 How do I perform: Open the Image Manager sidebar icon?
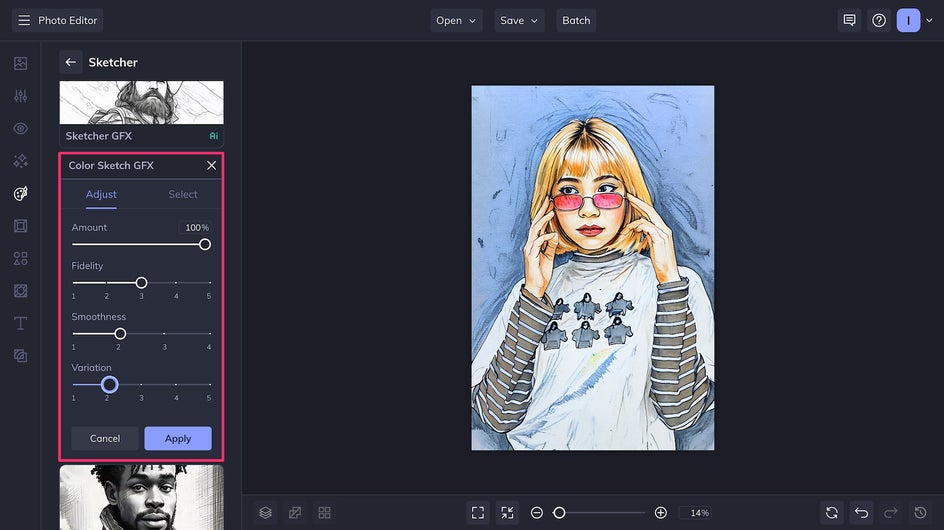20,63
